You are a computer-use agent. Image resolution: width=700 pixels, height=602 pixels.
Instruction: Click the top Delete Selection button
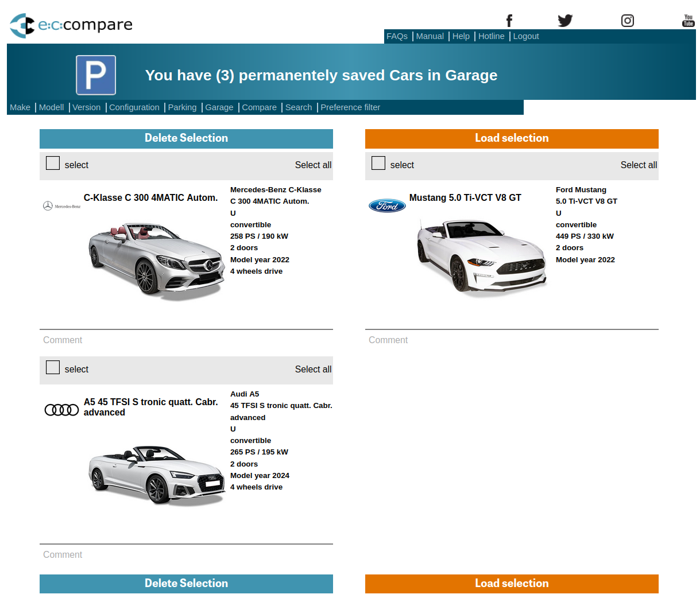click(x=186, y=138)
